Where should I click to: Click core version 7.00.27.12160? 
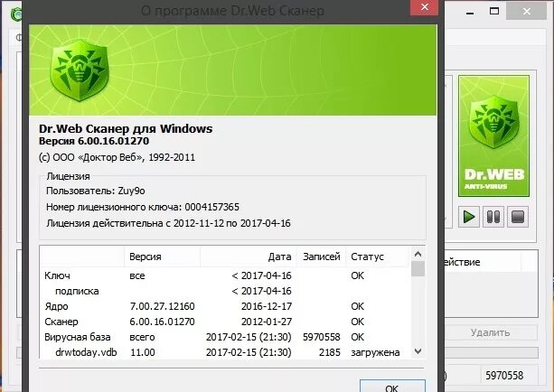(x=162, y=306)
